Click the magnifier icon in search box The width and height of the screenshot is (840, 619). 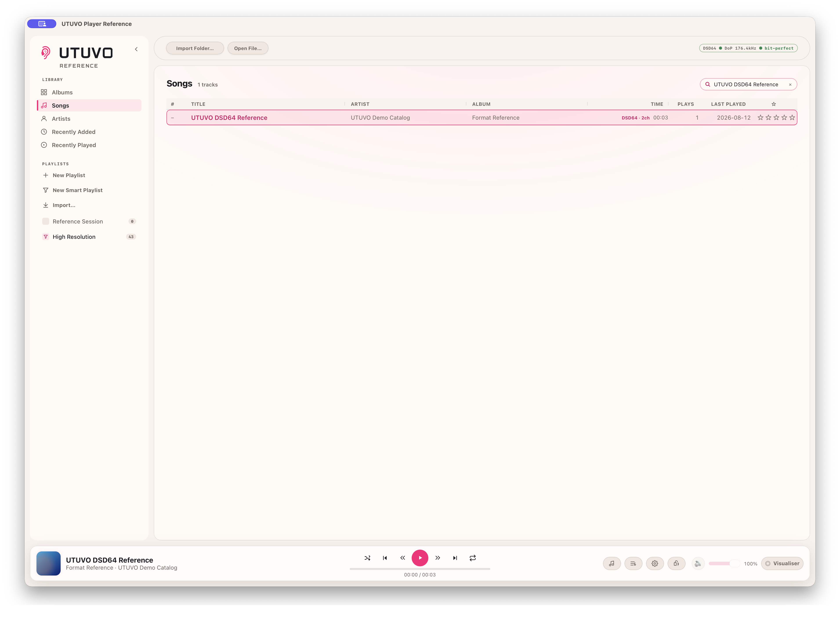click(x=708, y=84)
